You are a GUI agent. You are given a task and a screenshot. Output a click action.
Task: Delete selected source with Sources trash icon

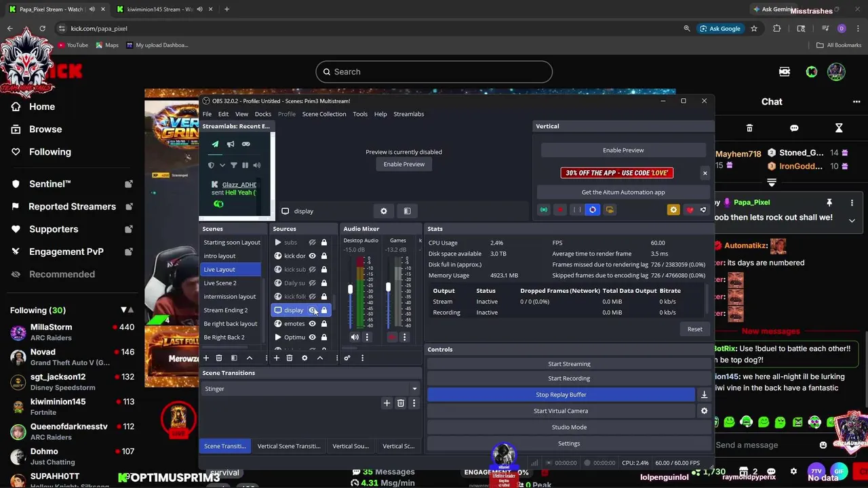pyautogui.click(x=290, y=358)
